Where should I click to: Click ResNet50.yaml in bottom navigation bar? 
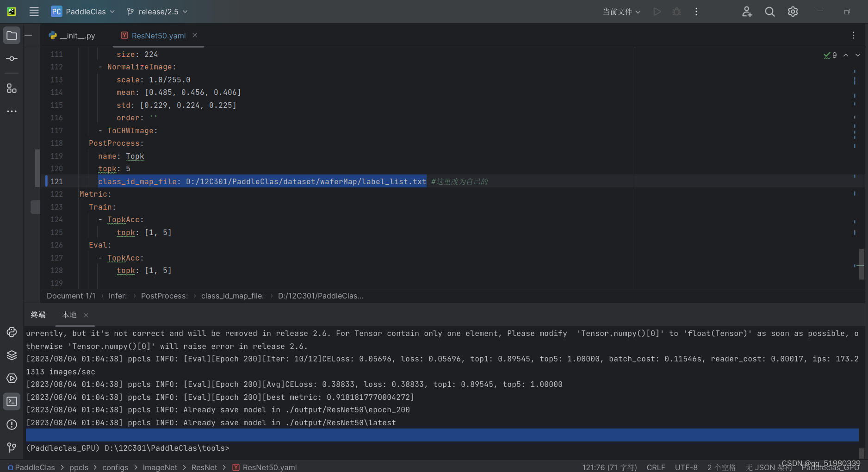pos(265,467)
